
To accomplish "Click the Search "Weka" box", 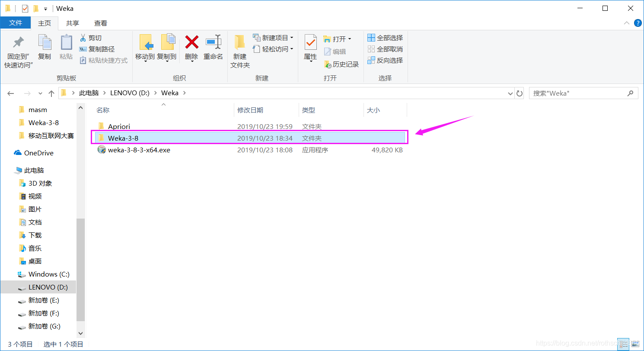I will 583,93.
